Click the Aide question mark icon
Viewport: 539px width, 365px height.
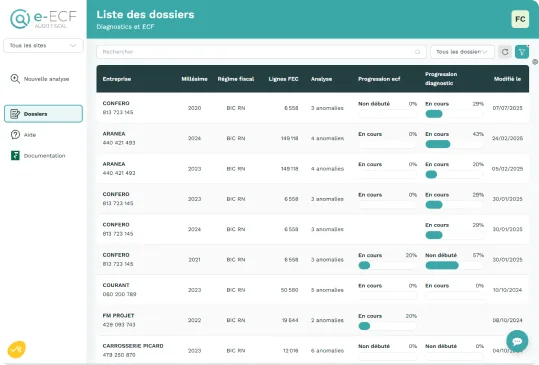[x=15, y=135]
